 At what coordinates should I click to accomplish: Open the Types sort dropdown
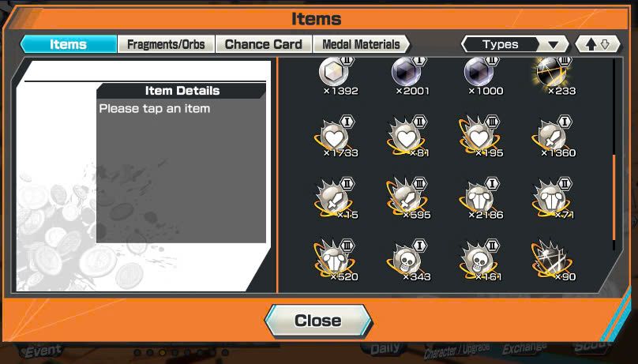515,44
